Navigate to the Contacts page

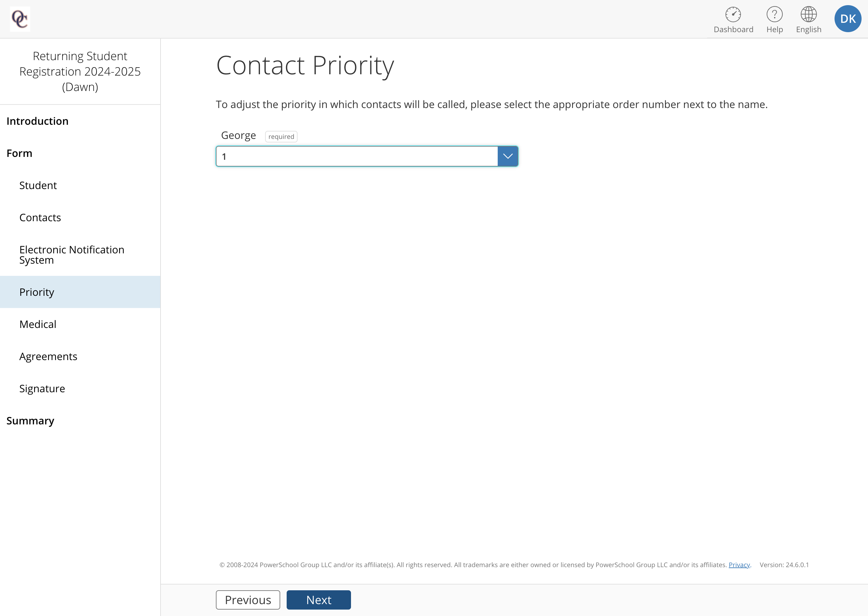40,218
